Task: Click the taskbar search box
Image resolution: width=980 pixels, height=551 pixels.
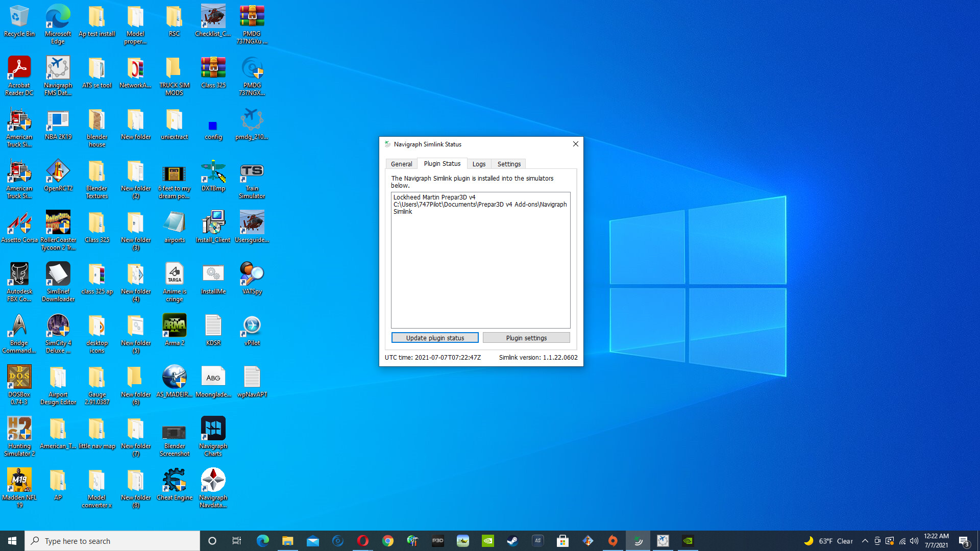Action: point(112,541)
